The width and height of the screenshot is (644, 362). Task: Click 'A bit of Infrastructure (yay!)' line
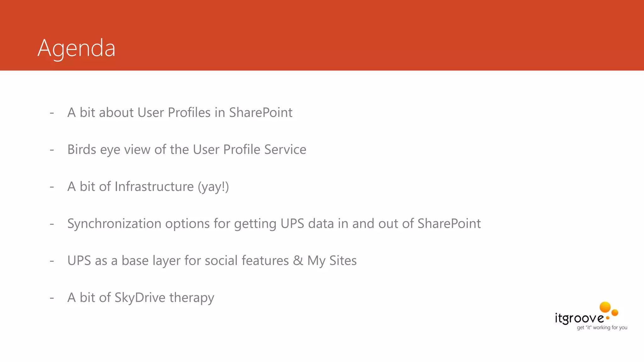pyautogui.click(x=148, y=187)
